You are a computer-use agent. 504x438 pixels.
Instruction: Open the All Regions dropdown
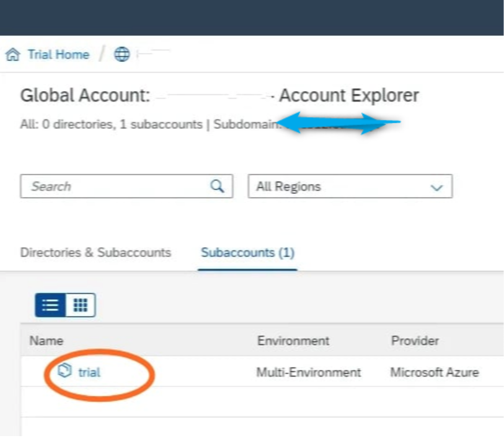coord(350,186)
